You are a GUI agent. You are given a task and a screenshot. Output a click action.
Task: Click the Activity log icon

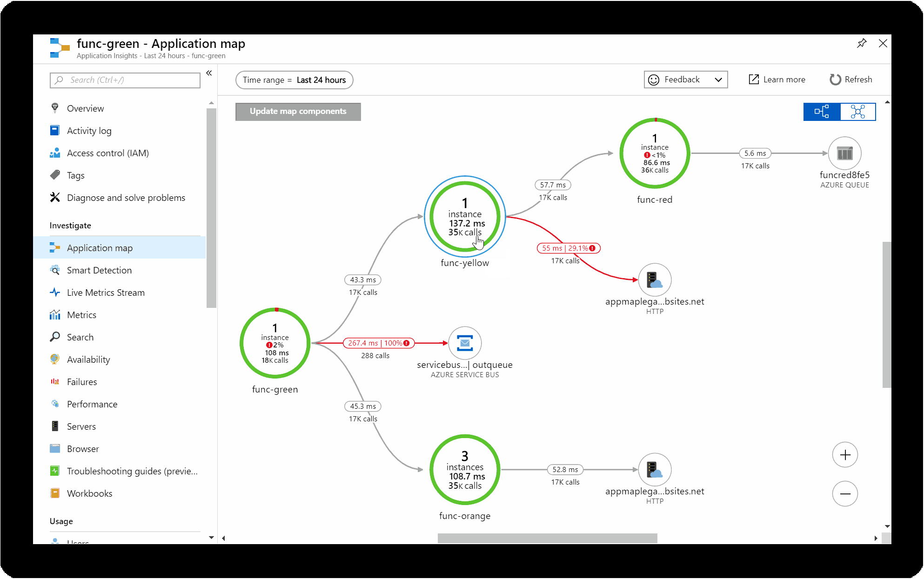(x=55, y=131)
